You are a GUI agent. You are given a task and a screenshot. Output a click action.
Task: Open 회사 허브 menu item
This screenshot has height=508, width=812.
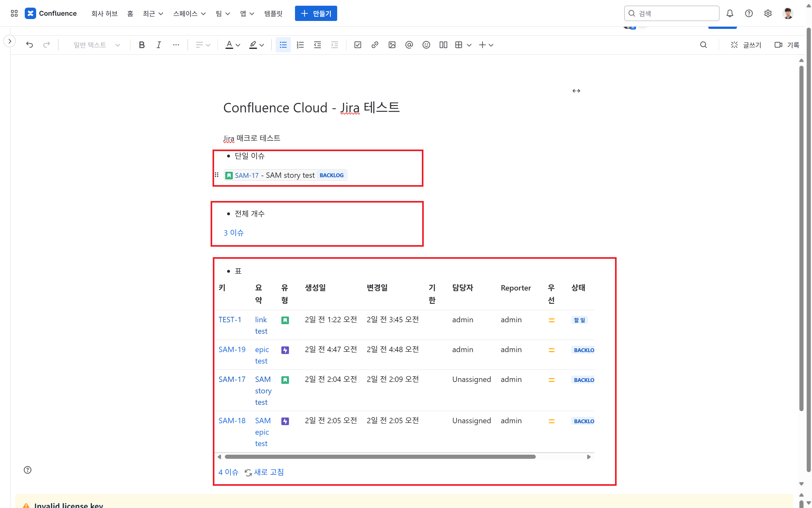pos(104,13)
